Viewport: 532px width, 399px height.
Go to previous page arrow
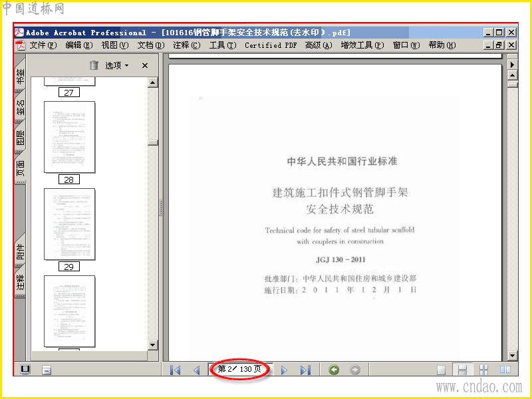point(196,370)
